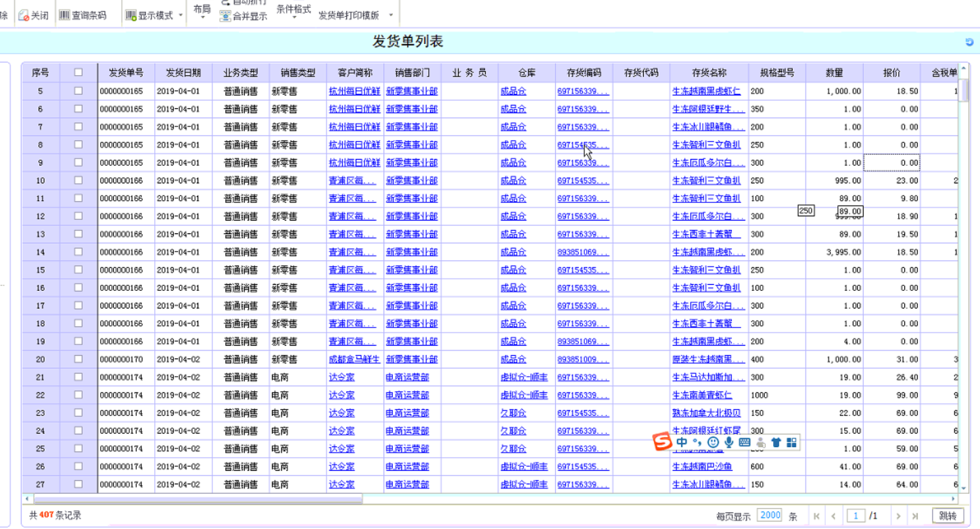The image size is (980, 529).
Task: Check the checkbox for row 20
Action: pyautogui.click(x=78, y=359)
